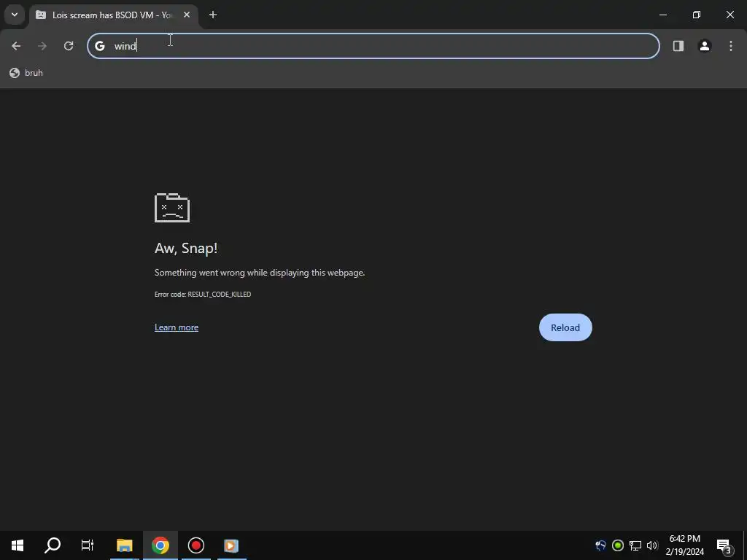Open the Chrome profile avatar
The width and height of the screenshot is (747, 560).
[704, 46]
